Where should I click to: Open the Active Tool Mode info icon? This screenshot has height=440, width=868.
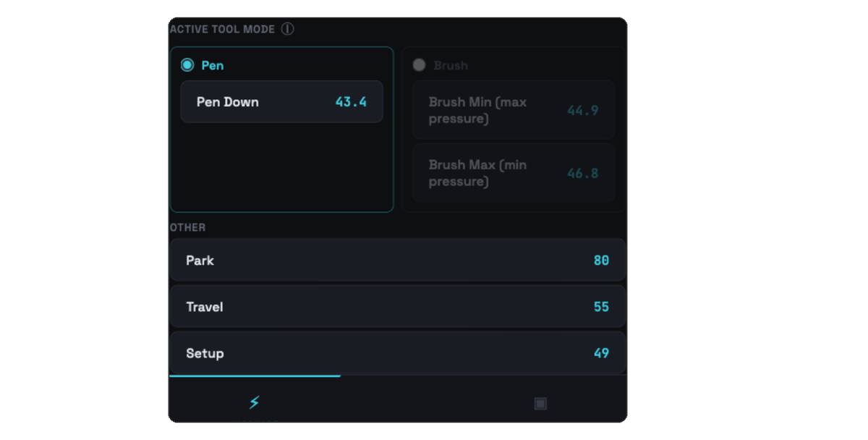(289, 29)
